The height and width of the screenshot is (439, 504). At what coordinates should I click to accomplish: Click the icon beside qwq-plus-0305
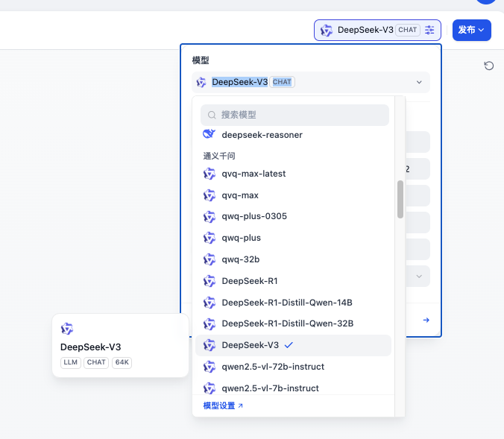tap(210, 217)
